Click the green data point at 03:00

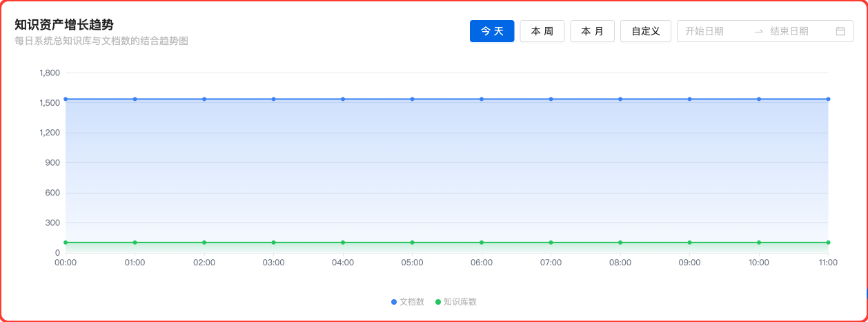point(274,243)
